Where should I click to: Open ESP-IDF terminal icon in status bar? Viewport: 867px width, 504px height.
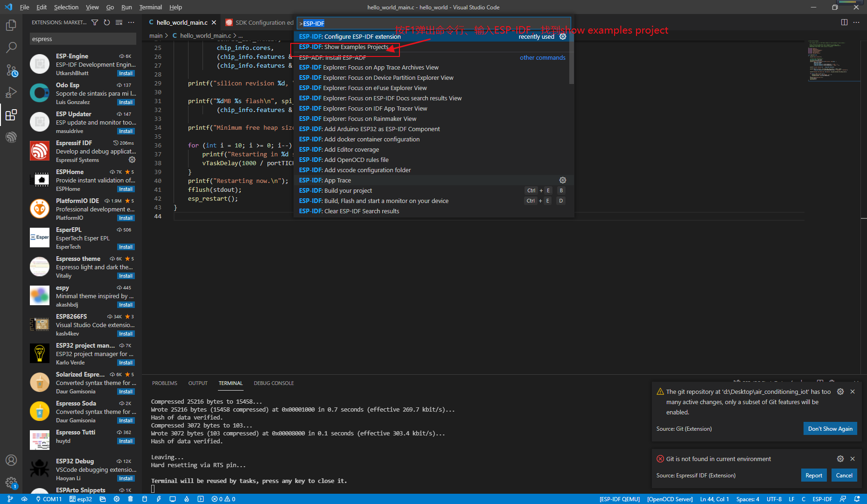point(201,499)
